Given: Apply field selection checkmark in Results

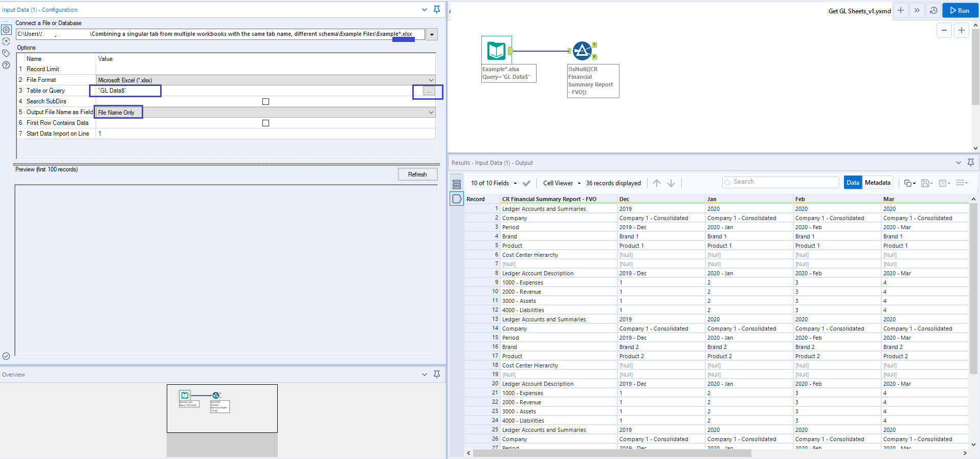Looking at the screenshot, I should [526, 183].
